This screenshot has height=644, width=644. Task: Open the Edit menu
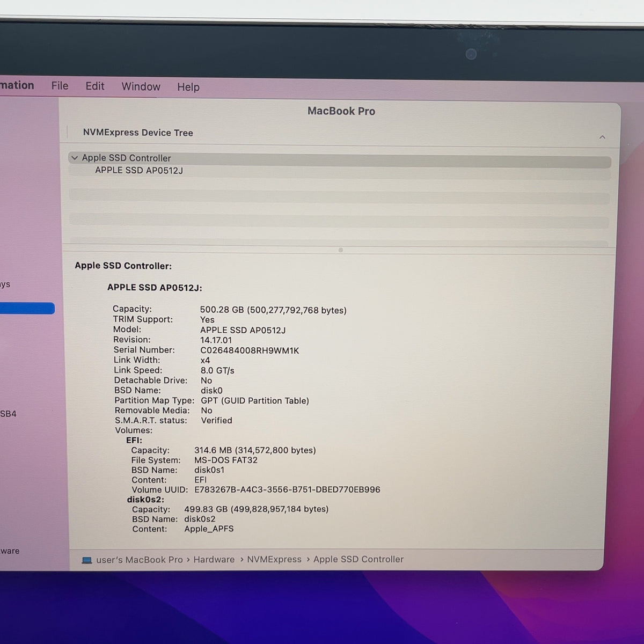click(x=95, y=86)
